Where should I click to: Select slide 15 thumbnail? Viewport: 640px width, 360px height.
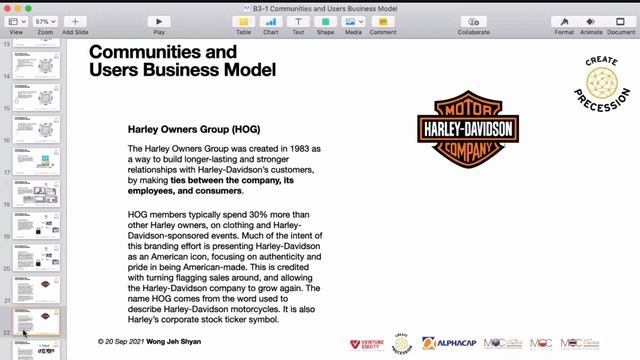tap(36, 98)
